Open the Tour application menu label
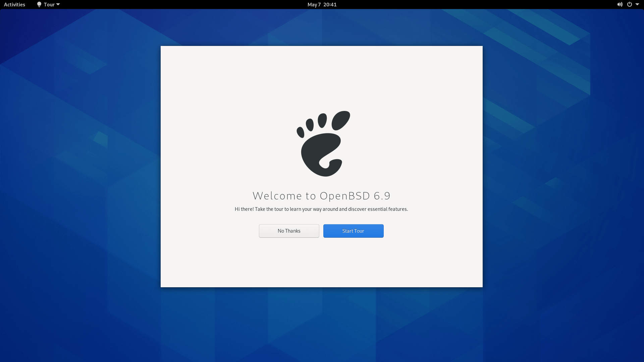Viewport: 644px width, 362px height. pyautogui.click(x=49, y=4)
